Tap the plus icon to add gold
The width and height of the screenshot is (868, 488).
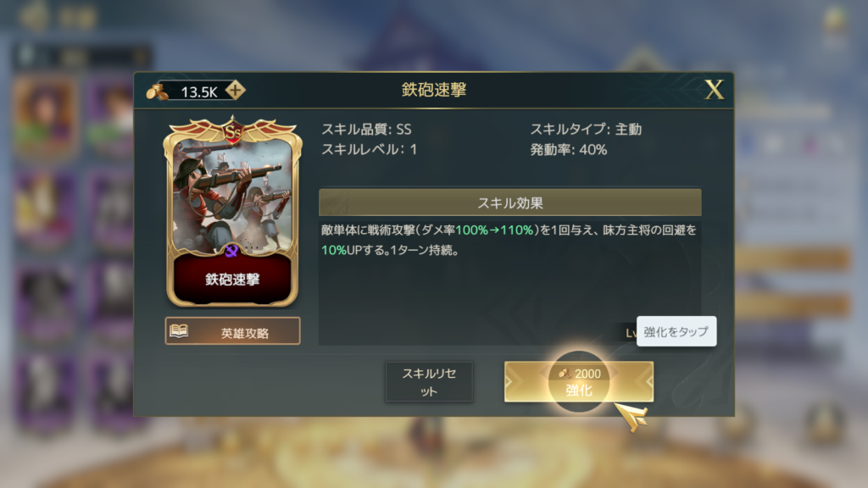coord(236,90)
